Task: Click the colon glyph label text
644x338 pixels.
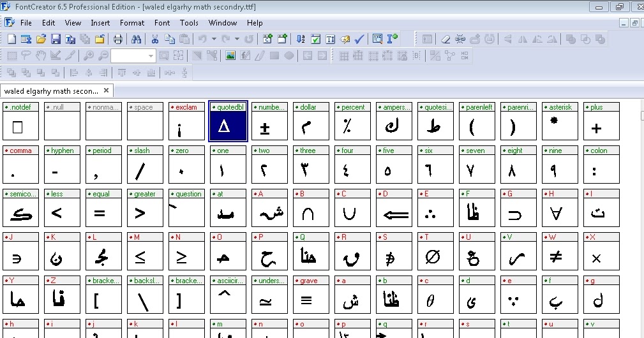Action: click(599, 151)
